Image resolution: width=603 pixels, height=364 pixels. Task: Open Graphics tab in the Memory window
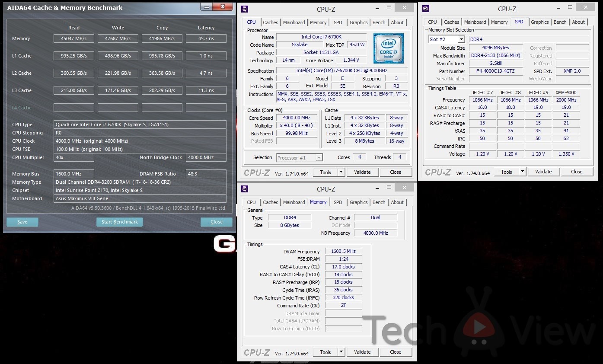click(359, 202)
